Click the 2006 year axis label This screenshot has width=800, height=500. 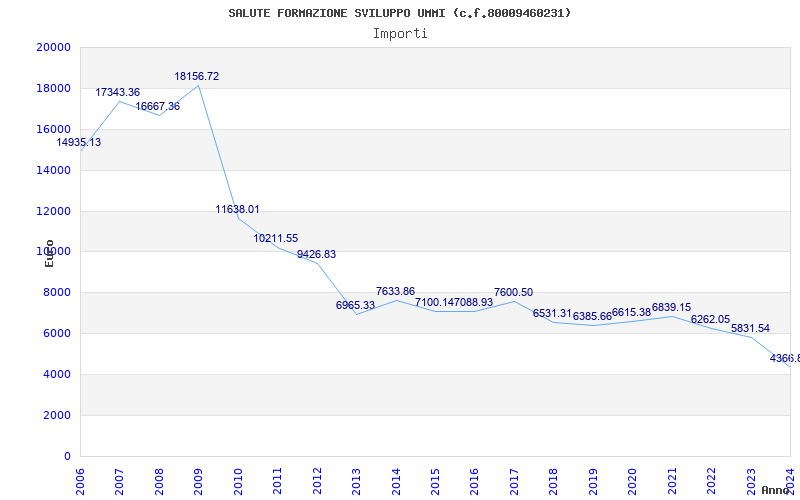pyautogui.click(x=80, y=482)
